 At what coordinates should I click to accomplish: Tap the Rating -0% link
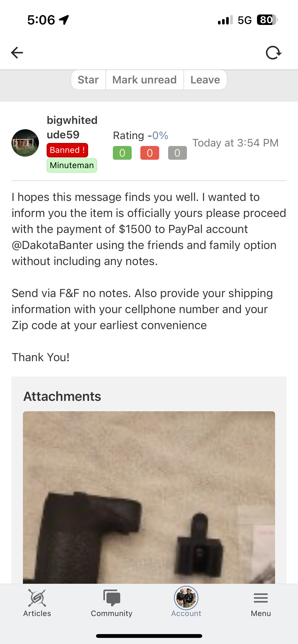[x=140, y=136]
